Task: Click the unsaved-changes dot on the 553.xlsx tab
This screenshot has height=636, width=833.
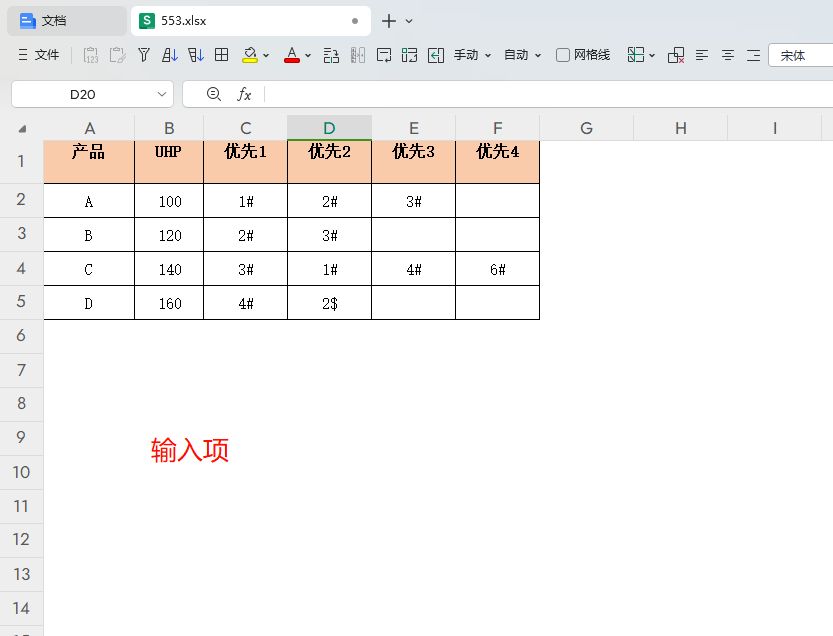Action: tap(355, 21)
